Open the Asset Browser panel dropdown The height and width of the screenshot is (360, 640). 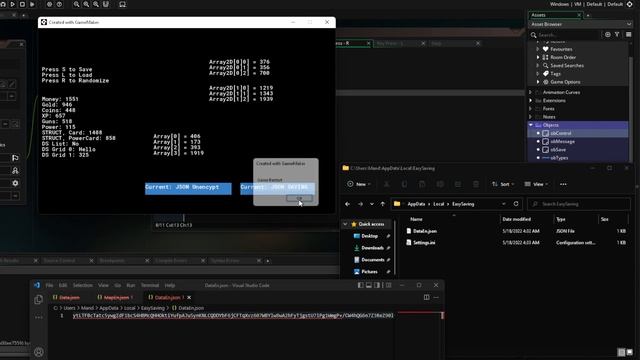[x=629, y=24]
